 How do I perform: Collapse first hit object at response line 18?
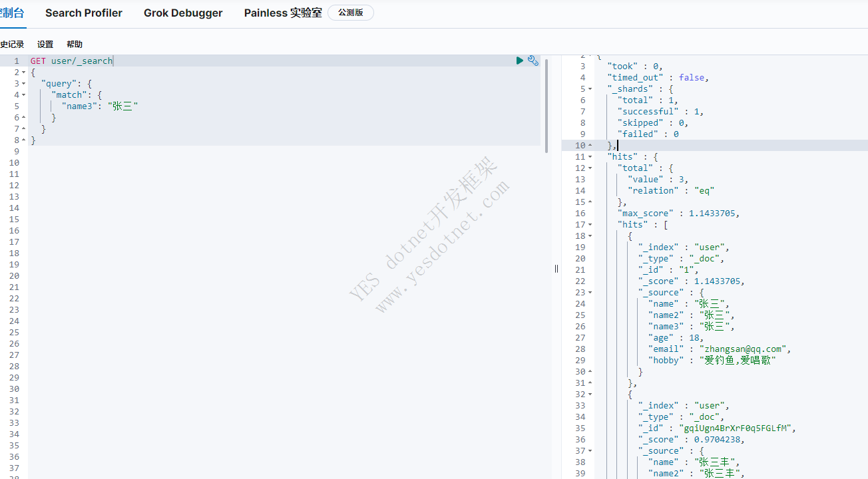pyautogui.click(x=590, y=236)
